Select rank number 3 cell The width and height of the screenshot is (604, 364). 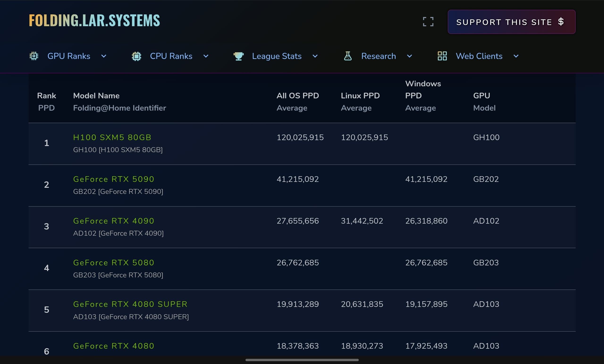pos(46,226)
